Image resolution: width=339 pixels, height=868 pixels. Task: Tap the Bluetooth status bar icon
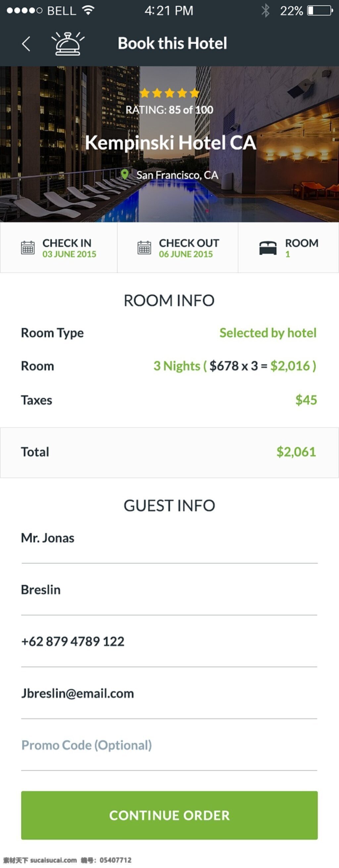tap(266, 11)
